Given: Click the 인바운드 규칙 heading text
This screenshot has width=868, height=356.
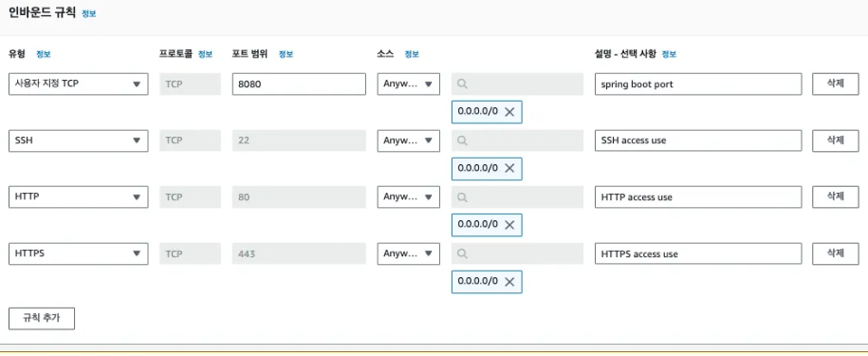Looking at the screenshot, I should pos(42,13).
